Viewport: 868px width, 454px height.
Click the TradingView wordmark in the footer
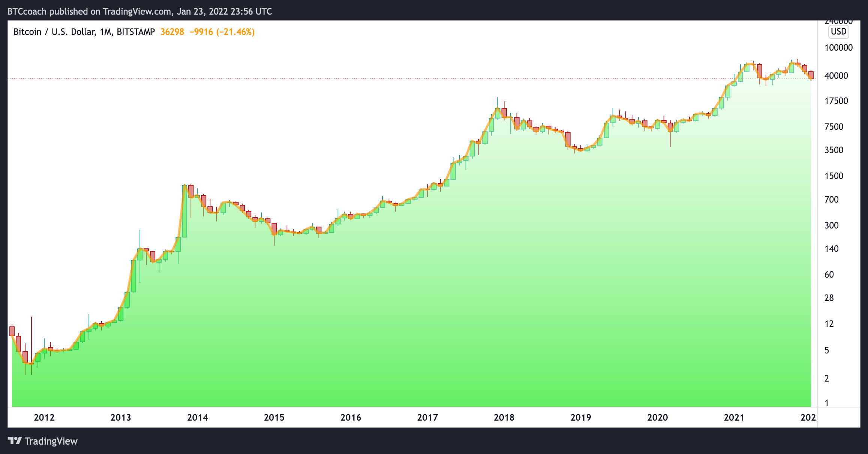[x=51, y=441]
